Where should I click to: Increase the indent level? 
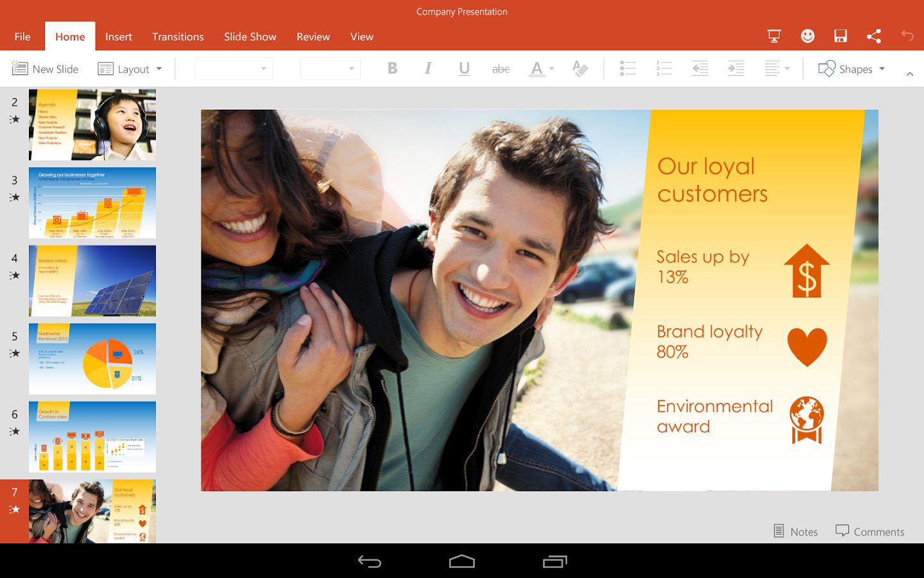tap(735, 68)
